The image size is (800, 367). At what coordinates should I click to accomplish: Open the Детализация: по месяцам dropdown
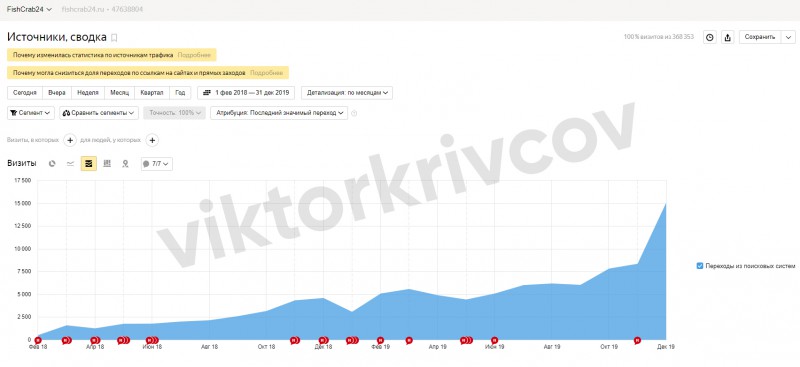347,93
